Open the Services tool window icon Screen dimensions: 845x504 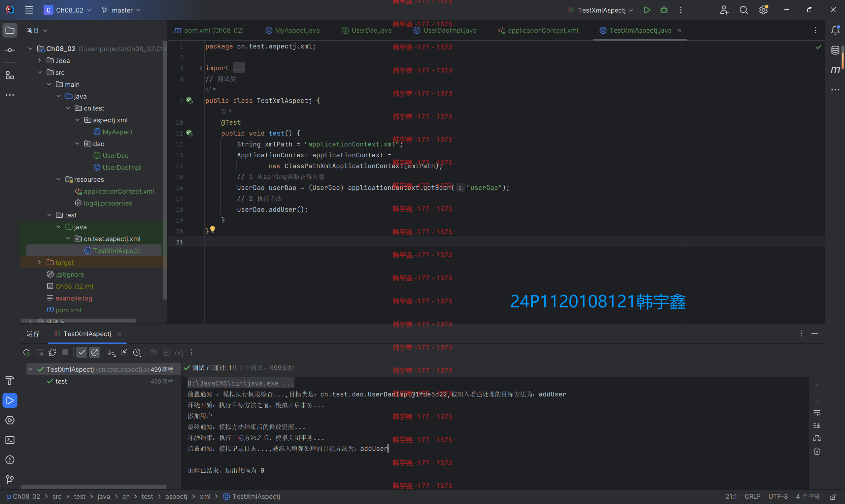coord(10,420)
